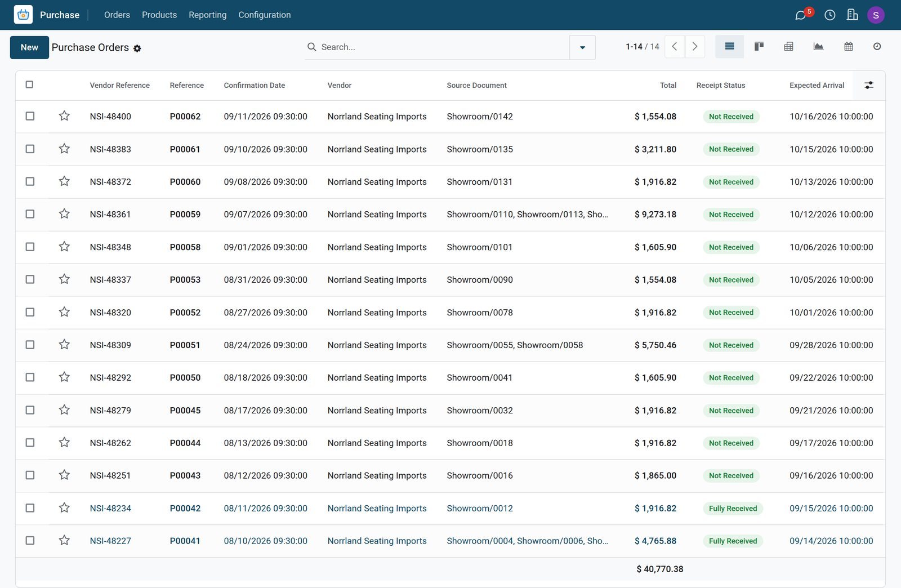This screenshot has width=901, height=588.
Task: Open order with reference P00060
Action: tap(185, 182)
